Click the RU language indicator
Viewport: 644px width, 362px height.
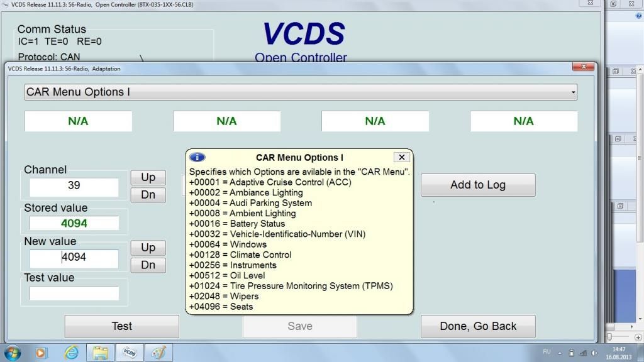547,352
